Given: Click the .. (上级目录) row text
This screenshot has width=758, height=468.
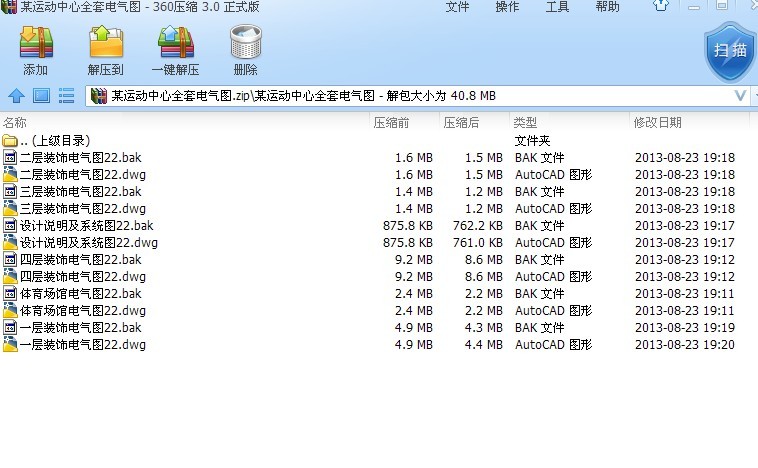Looking at the screenshot, I should point(55,141).
